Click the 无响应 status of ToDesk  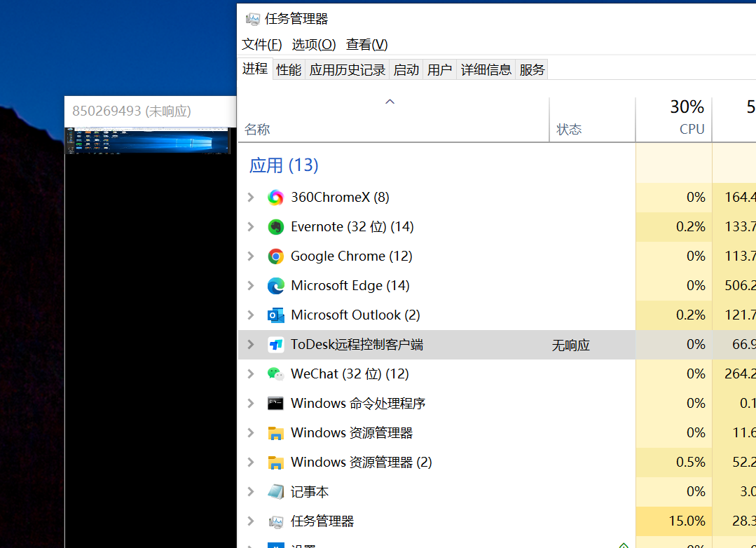pos(571,345)
